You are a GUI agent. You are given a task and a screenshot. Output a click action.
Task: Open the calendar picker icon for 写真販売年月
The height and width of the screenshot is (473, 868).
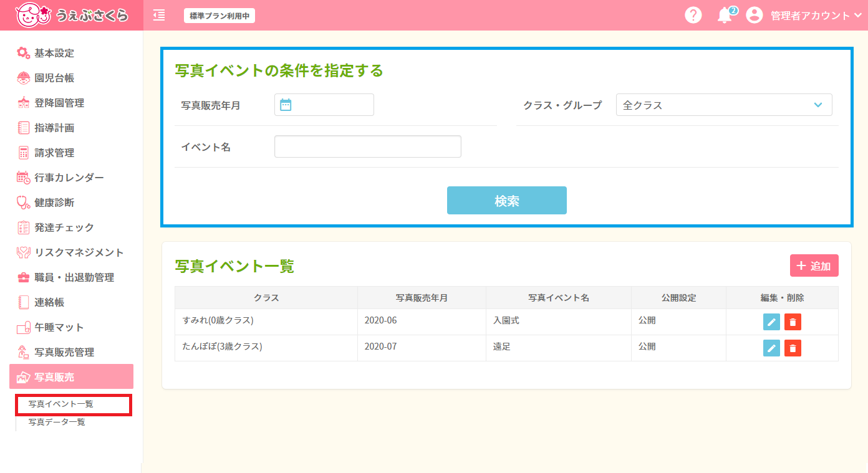(286, 105)
